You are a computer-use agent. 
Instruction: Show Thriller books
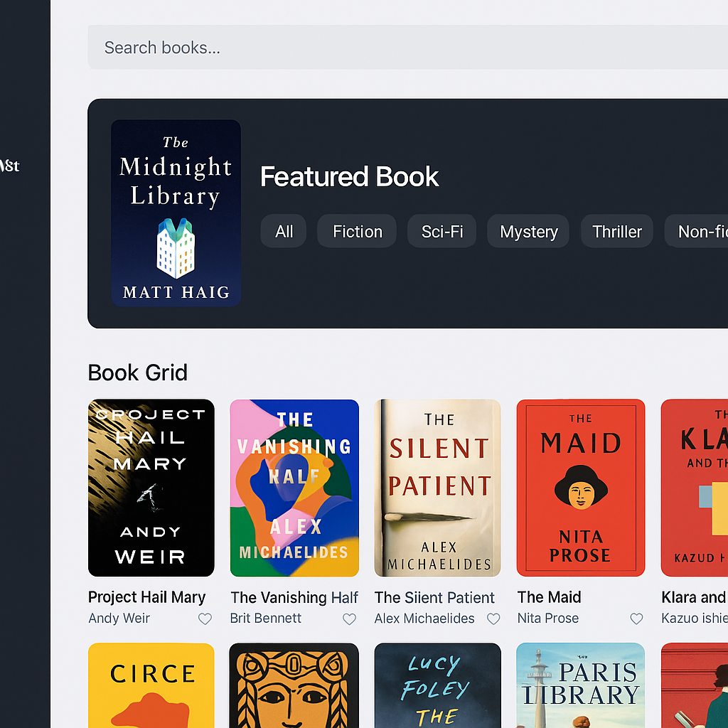(617, 231)
